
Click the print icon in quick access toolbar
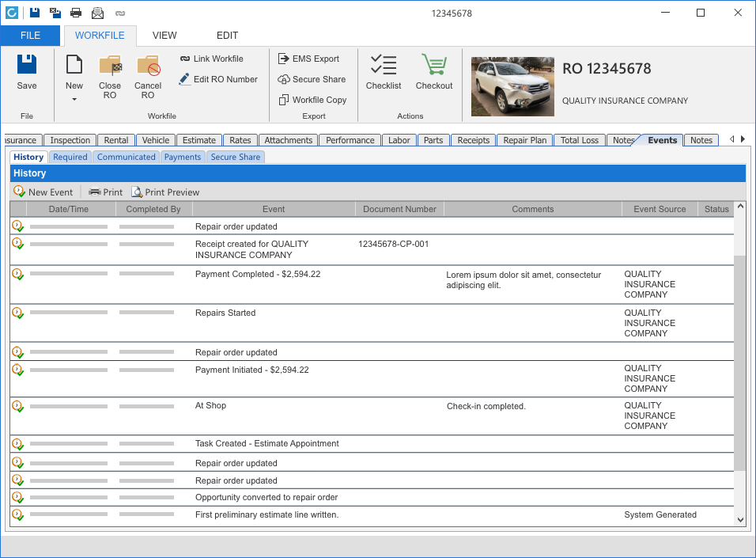(x=76, y=13)
